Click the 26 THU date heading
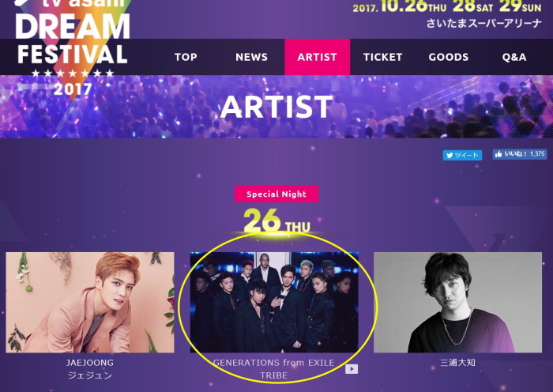Image resolution: width=553 pixels, height=392 pixels. (x=276, y=220)
